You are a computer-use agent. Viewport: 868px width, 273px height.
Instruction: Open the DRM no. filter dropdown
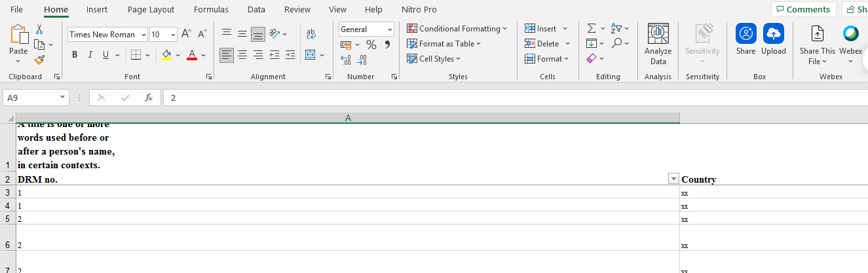point(673,179)
